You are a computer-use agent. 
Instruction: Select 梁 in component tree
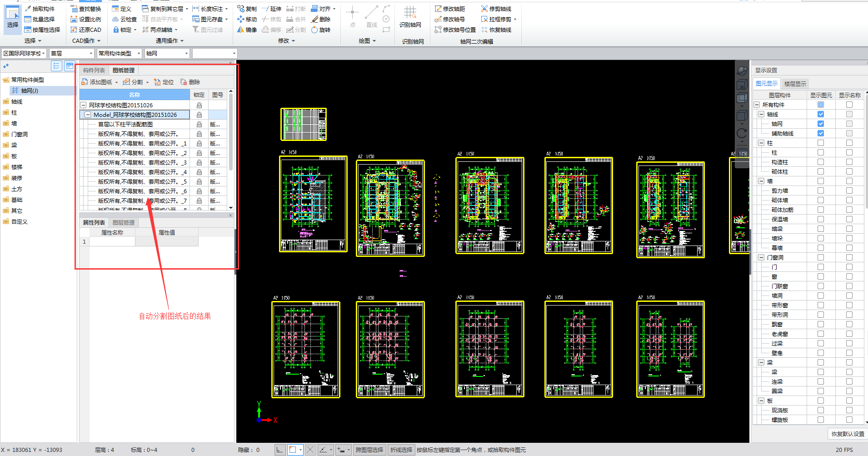[x=14, y=145]
